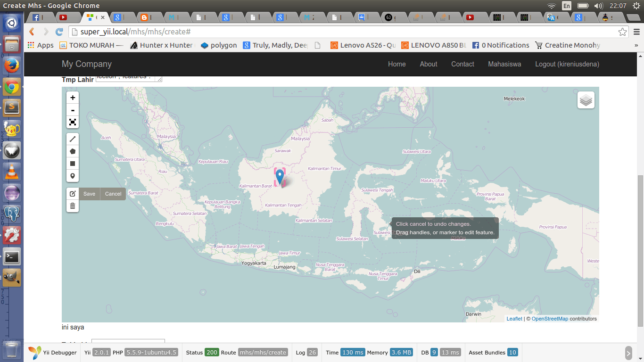Open DB 9 queries panel
The image size is (644, 362).
pyautogui.click(x=429, y=353)
